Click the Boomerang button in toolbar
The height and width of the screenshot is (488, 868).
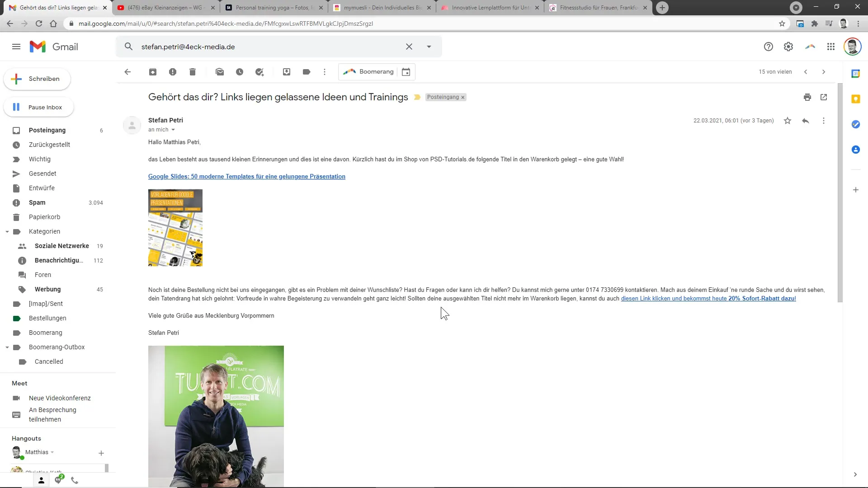click(x=368, y=72)
